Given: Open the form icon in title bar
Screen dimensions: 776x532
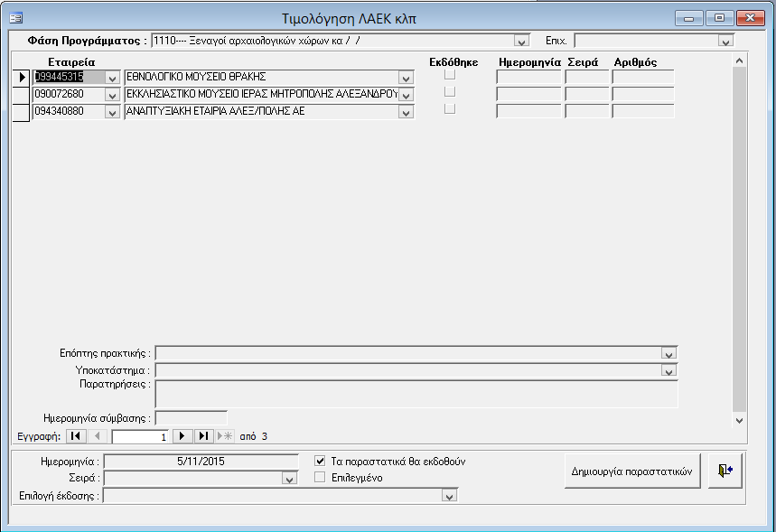Looking at the screenshot, I should (x=16, y=18).
